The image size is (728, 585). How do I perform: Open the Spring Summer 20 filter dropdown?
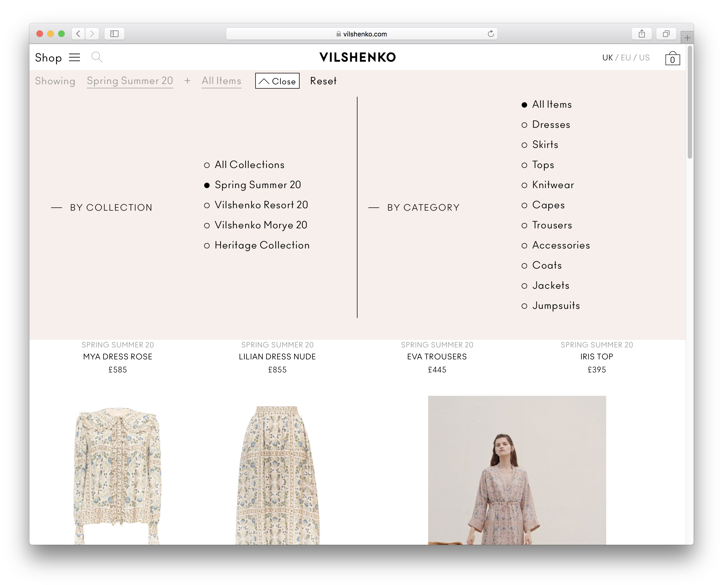click(130, 81)
